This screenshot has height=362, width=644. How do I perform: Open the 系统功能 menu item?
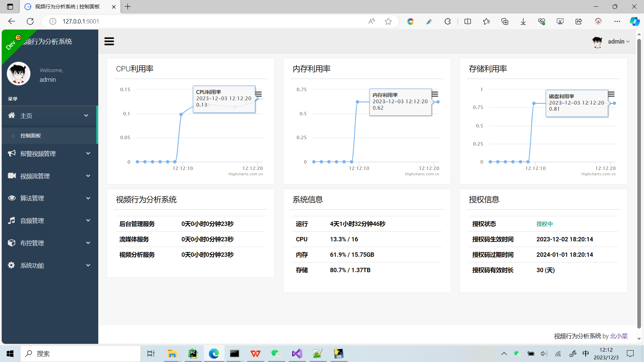tap(49, 265)
